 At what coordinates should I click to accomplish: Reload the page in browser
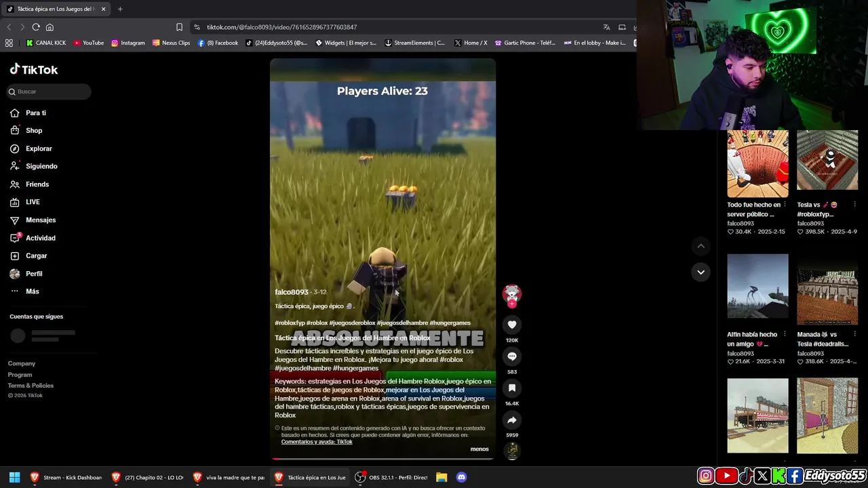point(36,27)
